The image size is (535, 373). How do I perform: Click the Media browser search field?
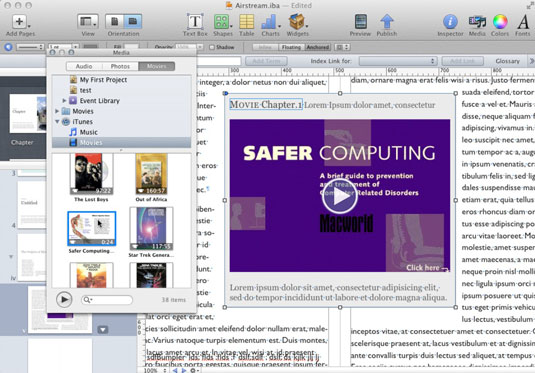(x=107, y=300)
